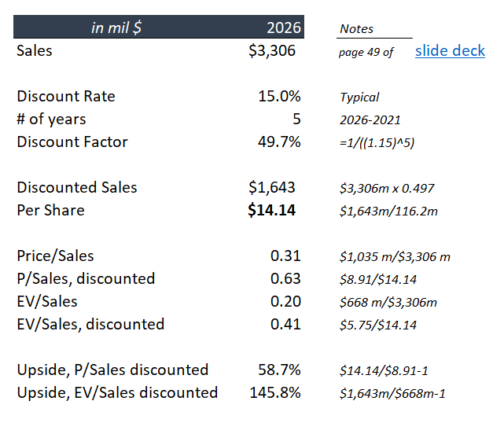Image resolution: width=504 pixels, height=423 pixels.
Task: Click the "in mil $" header cell
Action: (x=116, y=28)
